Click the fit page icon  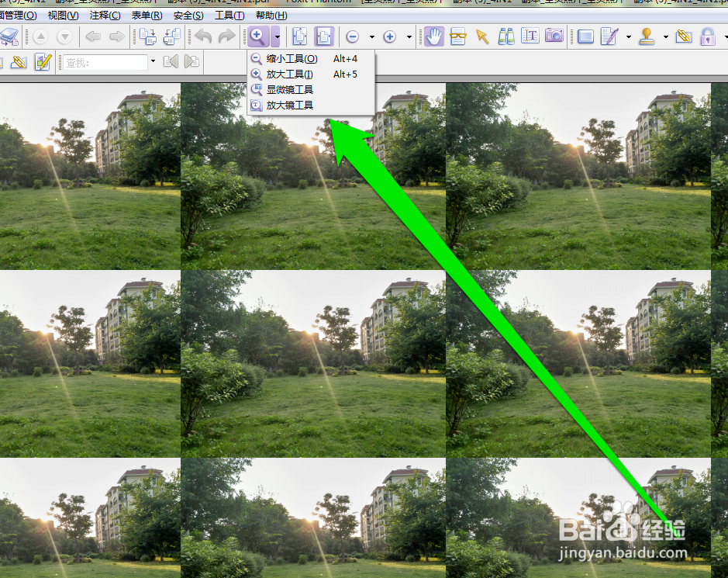click(300, 36)
